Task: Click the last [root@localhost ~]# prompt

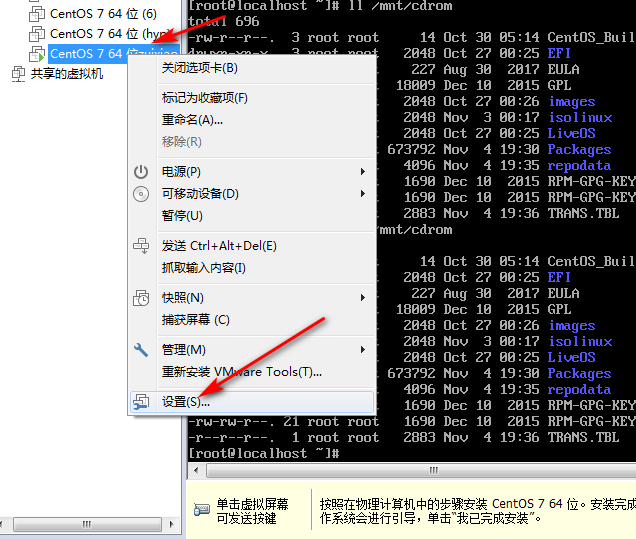Action: click(264, 453)
